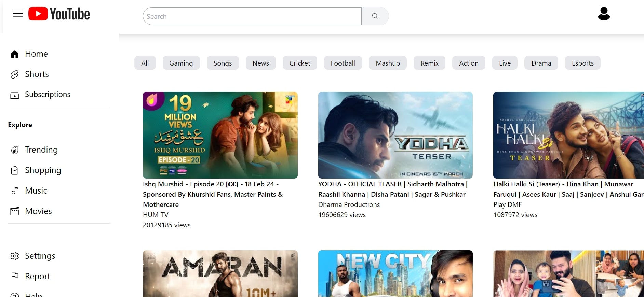Open Subscriptions label in sidebar
Image resolution: width=644 pixels, height=297 pixels.
pyautogui.click(x=48, y=95)
